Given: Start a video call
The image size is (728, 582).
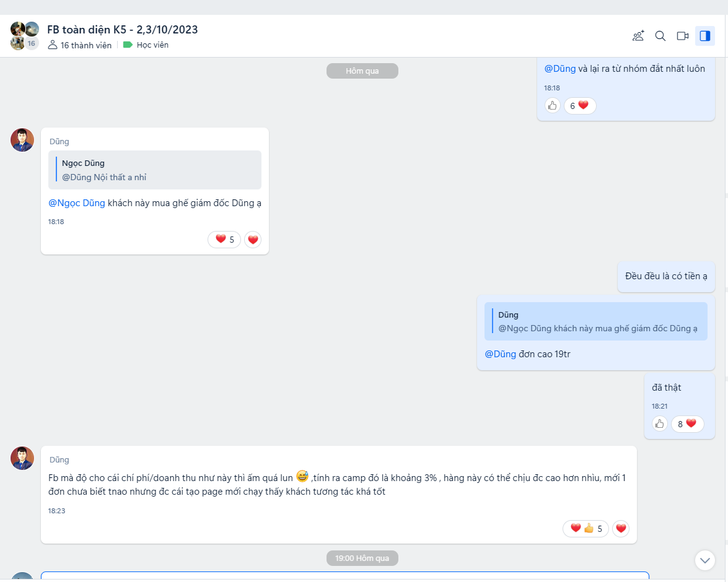Looking at the screenshot, I should [682, 36].
